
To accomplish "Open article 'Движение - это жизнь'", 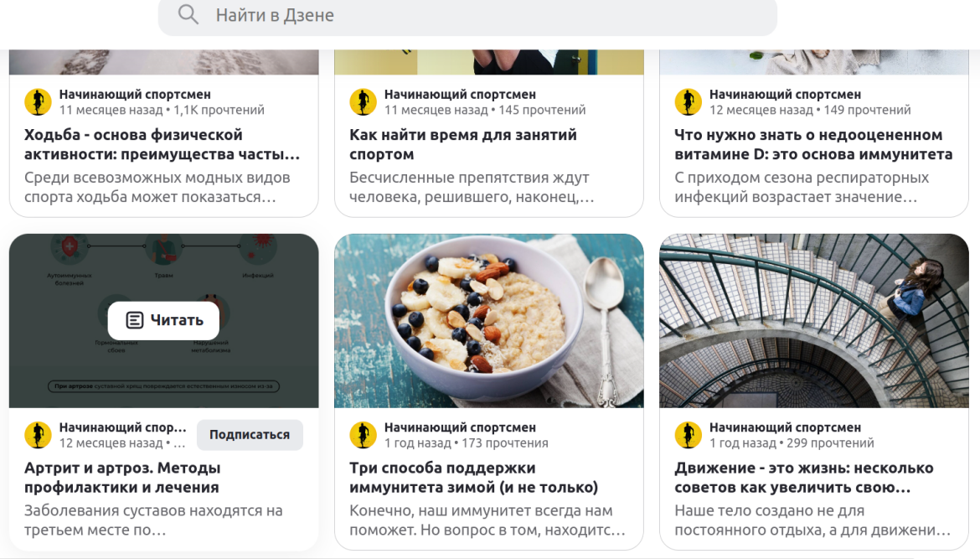I will tap(803, 478).
